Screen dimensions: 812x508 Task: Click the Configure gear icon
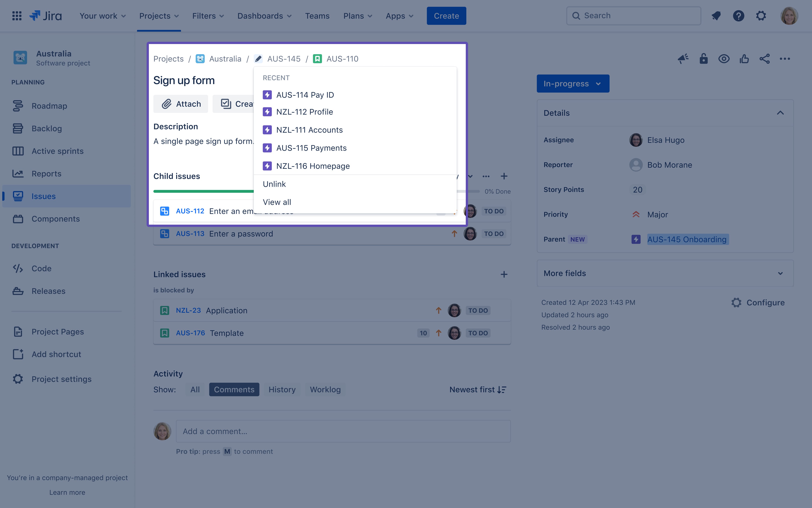pyautogui.click(x=736, y=303)
